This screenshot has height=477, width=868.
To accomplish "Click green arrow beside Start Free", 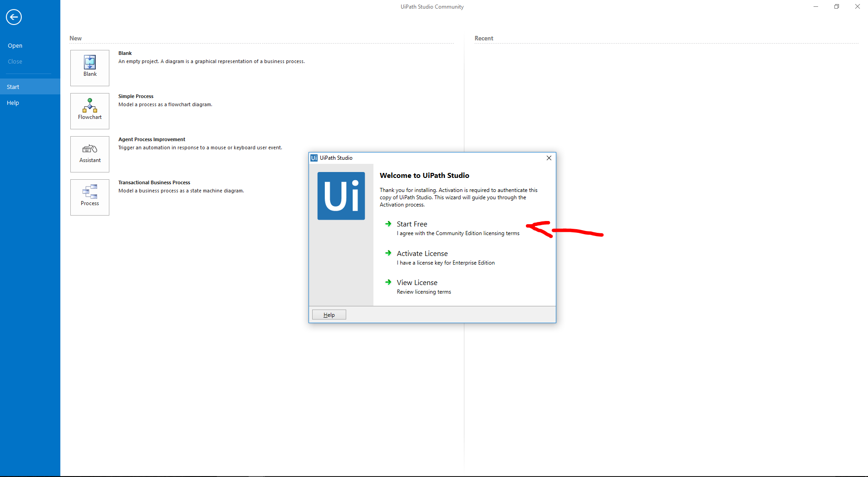I will pos(388,224).
